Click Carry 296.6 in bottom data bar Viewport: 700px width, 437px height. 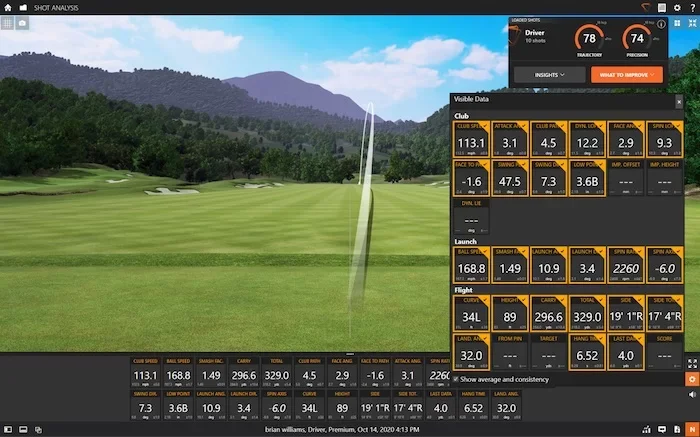click(244, 372)
